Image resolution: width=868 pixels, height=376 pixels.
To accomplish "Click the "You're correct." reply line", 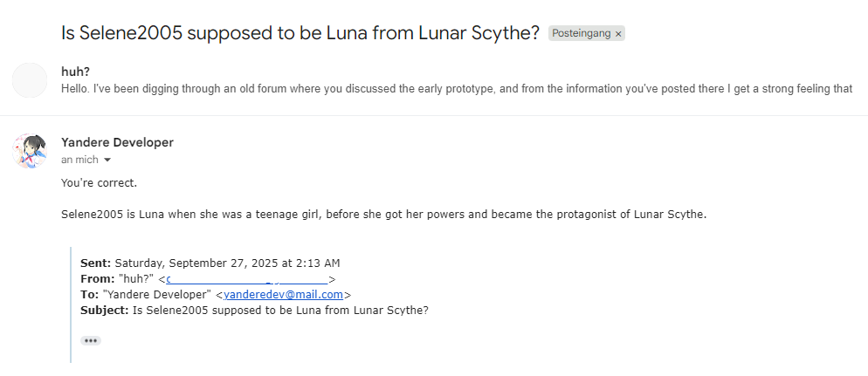I will 100,183.
